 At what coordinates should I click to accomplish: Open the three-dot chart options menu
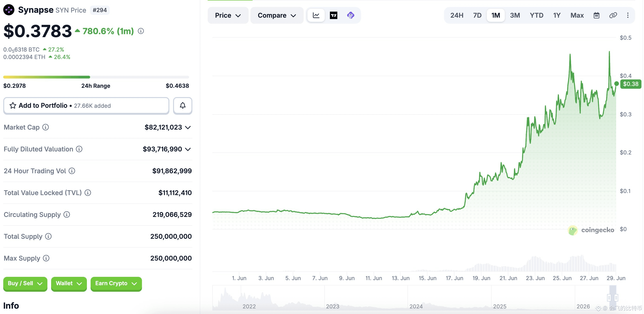tap(628, 15)
